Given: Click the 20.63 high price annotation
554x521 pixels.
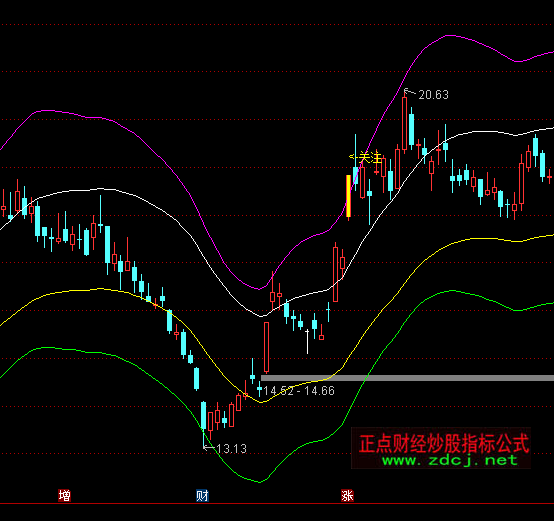Looking at the screenshot, I should click(x=433, y=95).
